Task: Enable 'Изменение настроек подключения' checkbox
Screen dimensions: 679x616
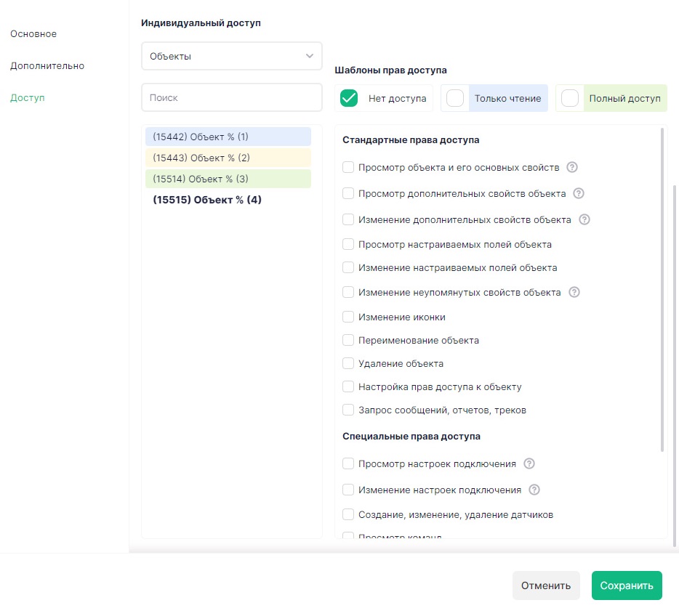Action: coord(348,490)
